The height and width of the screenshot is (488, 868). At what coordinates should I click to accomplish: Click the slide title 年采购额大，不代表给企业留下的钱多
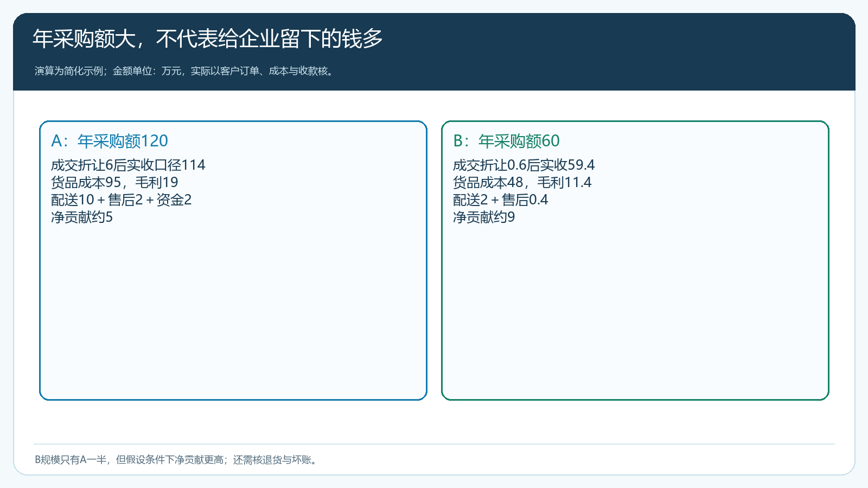click(208, 38)
